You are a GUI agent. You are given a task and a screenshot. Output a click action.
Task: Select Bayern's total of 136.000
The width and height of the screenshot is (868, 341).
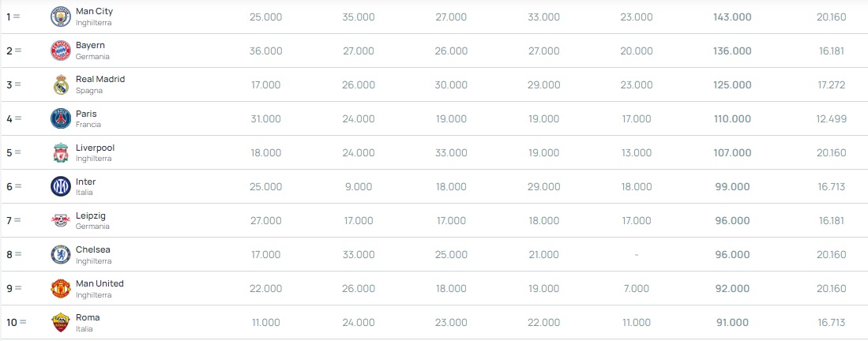pos(732,51)
